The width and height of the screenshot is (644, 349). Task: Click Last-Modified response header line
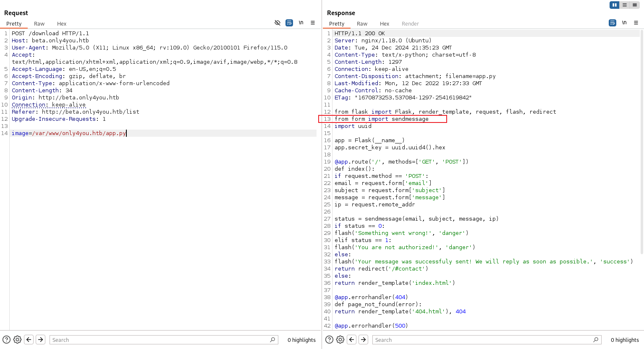point(408,83)
